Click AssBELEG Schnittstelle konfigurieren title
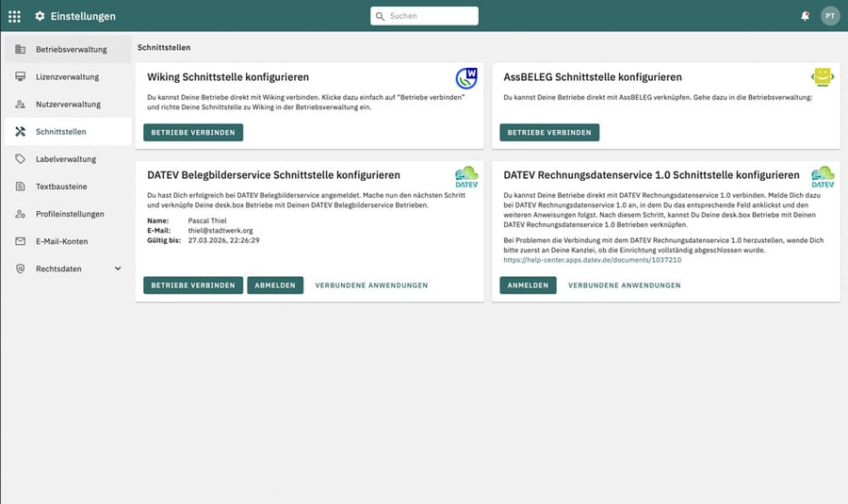 click(x=593, y=77)
